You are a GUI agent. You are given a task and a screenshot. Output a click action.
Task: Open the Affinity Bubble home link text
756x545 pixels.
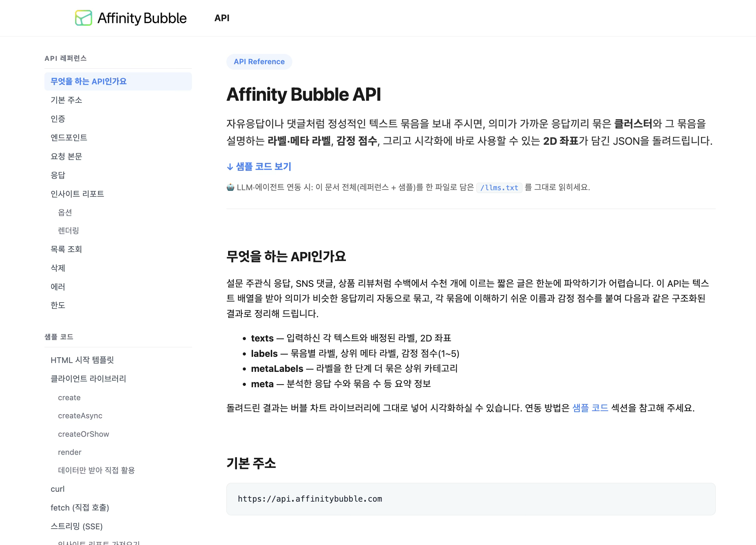coord(142,18)
